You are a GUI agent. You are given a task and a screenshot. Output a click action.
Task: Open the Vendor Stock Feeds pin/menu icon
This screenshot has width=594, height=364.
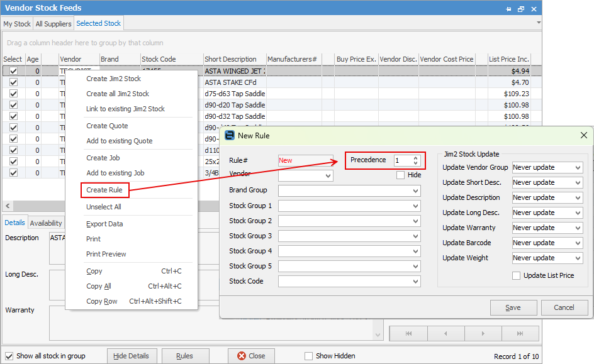508,9
